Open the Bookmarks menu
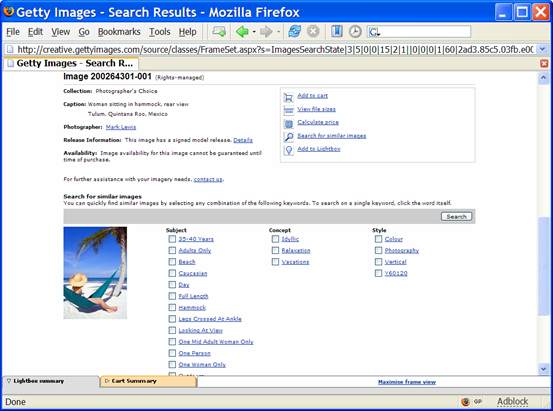This screenshot has height=411, width=553. 119,32
